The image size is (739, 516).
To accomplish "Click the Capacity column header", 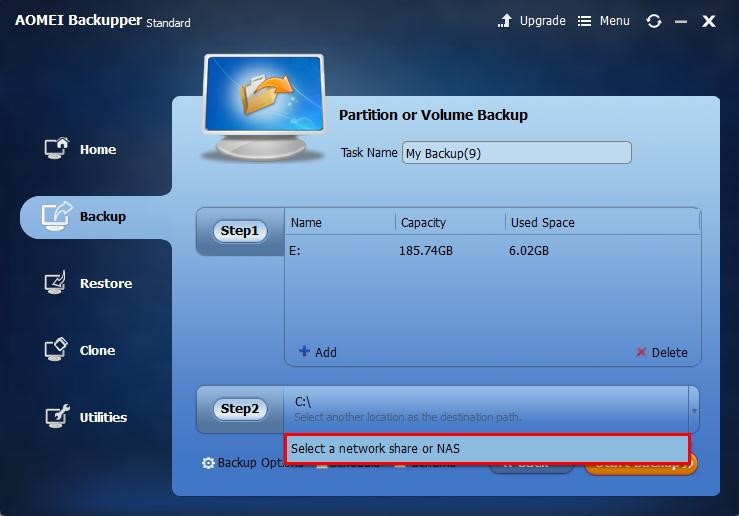I will 423,222.
